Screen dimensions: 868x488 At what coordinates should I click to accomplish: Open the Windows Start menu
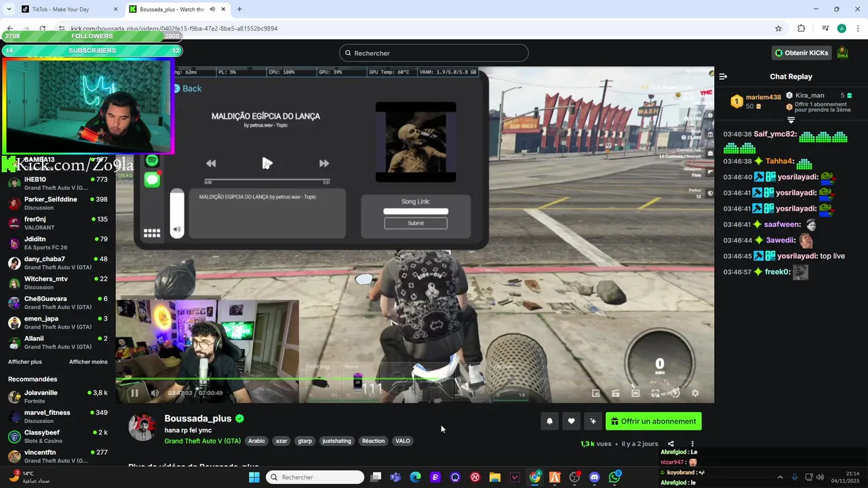tap(254, 477)
